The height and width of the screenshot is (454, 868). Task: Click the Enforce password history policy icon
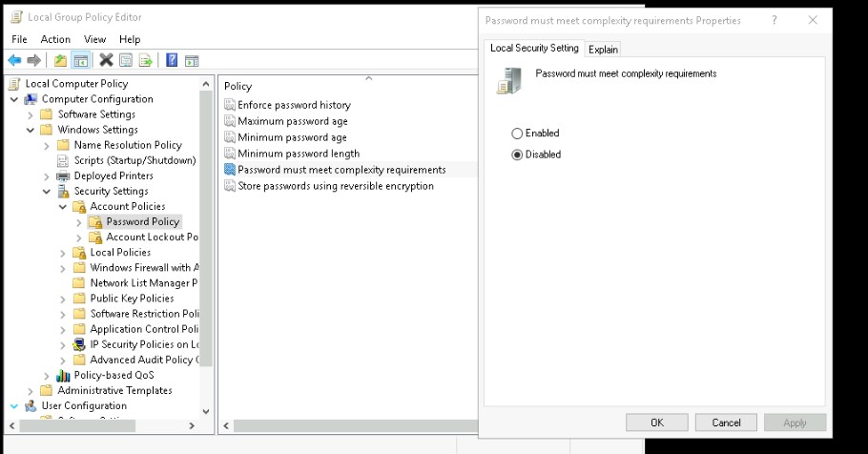tap(230, 105)
